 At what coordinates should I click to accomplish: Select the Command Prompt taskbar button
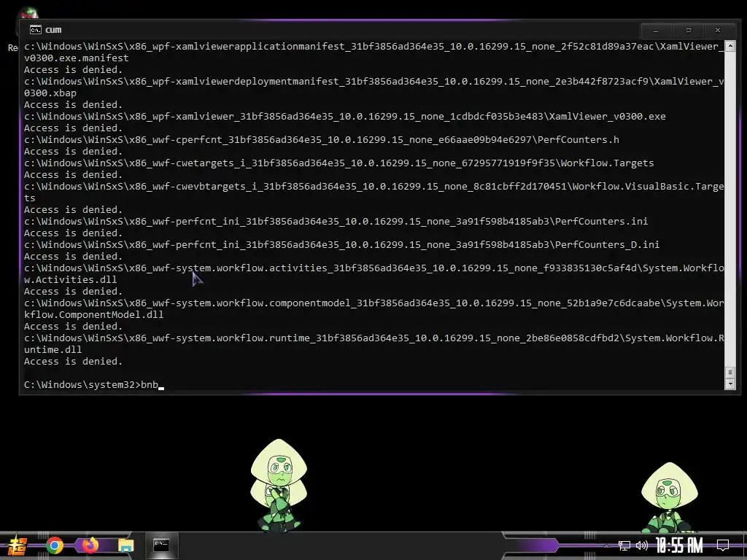coord(161,545)
